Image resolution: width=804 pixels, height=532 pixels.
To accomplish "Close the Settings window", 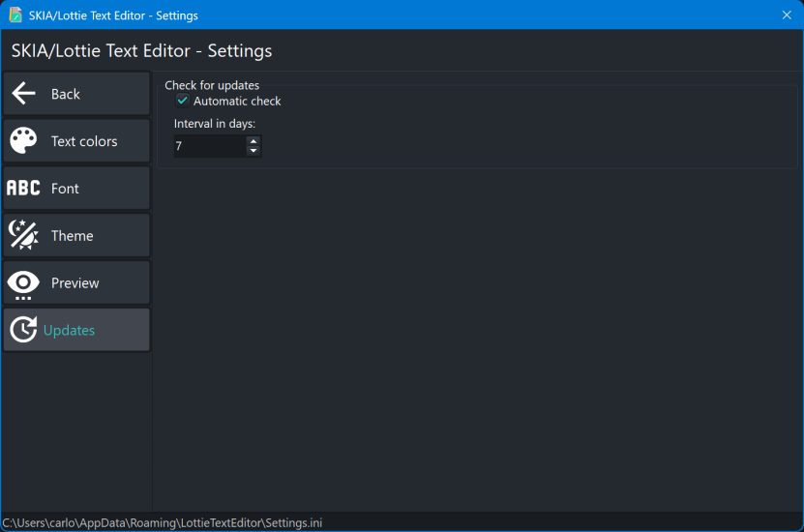I will point(787,15).
